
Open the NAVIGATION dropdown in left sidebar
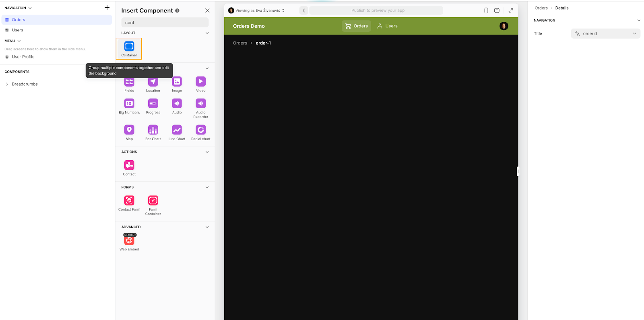tap(18, 8)
